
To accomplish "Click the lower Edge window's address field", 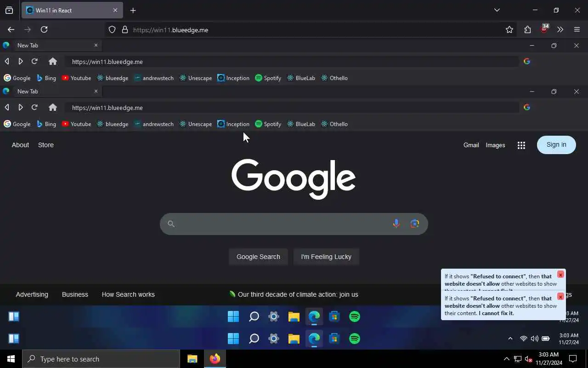I will (292, 108).
